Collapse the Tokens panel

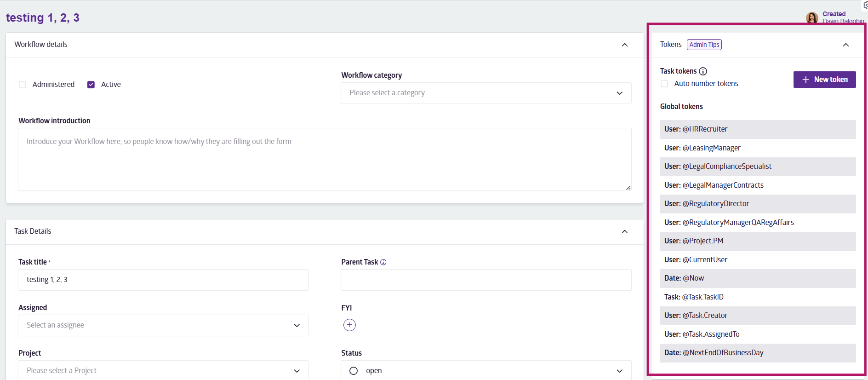pos(845,45)
